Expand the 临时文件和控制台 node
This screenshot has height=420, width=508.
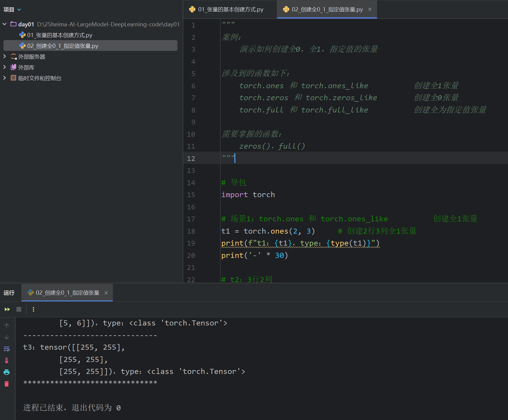point(4,78)
